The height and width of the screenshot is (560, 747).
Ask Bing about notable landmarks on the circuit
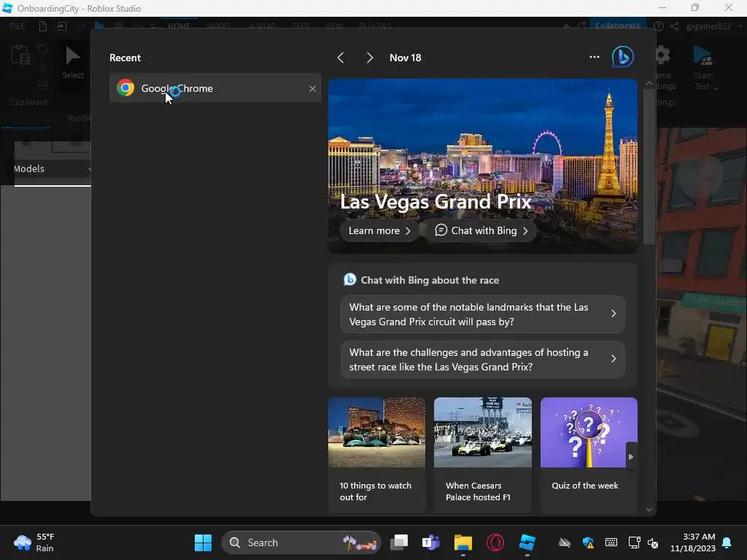tap(483, 314)
